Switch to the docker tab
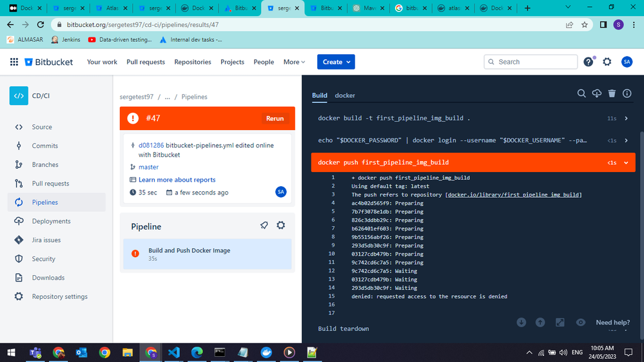The image size is (644, 362). click(x=345, y=95)
